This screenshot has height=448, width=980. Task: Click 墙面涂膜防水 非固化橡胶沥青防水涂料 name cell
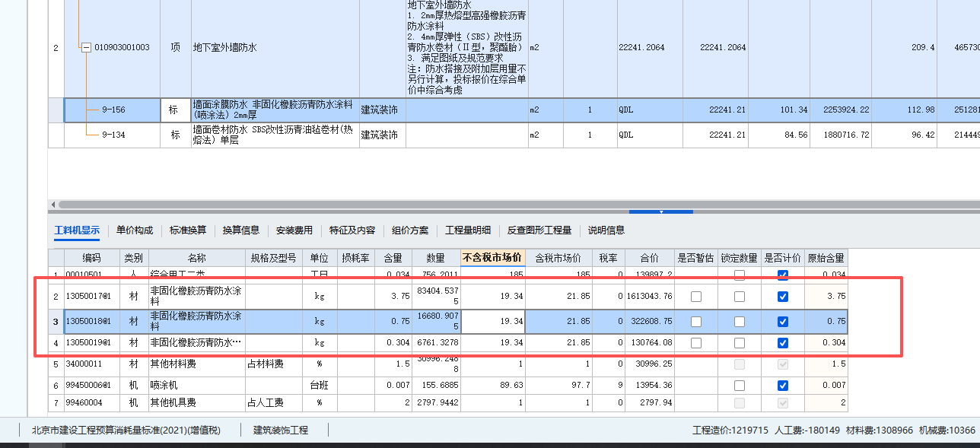pos(275,110)
